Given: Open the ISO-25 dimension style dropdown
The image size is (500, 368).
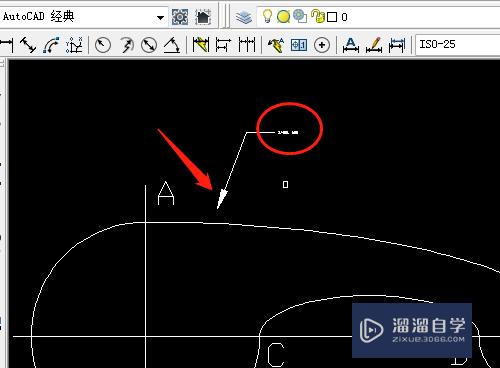Looking at the screenshot, I should (x=457, y=44).
